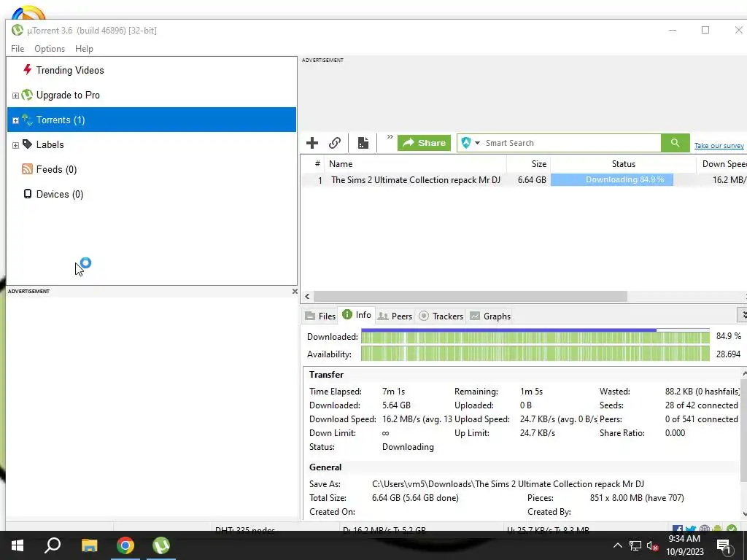Select Torrents (1) in sidebar
The width and height of the screenshot is (747, 560).
click(152, 120)
